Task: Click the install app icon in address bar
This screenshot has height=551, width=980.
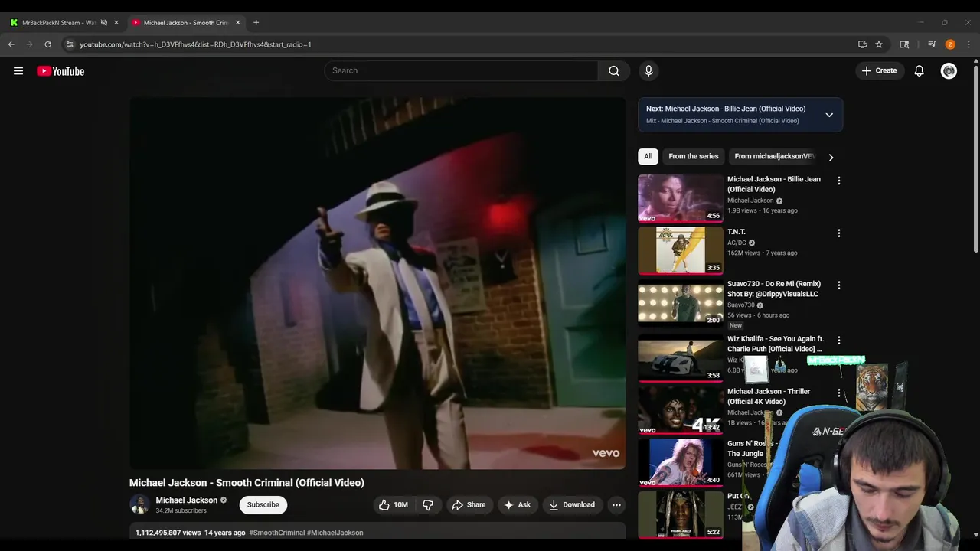Action: [x=862, y=44]
